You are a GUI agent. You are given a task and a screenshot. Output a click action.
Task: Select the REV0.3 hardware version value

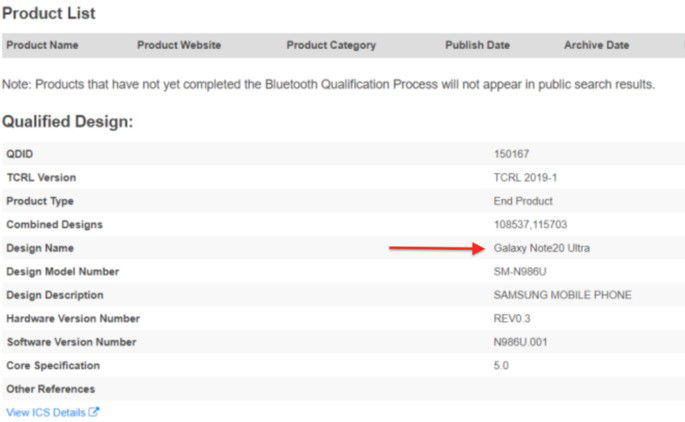tap(512, 318)
